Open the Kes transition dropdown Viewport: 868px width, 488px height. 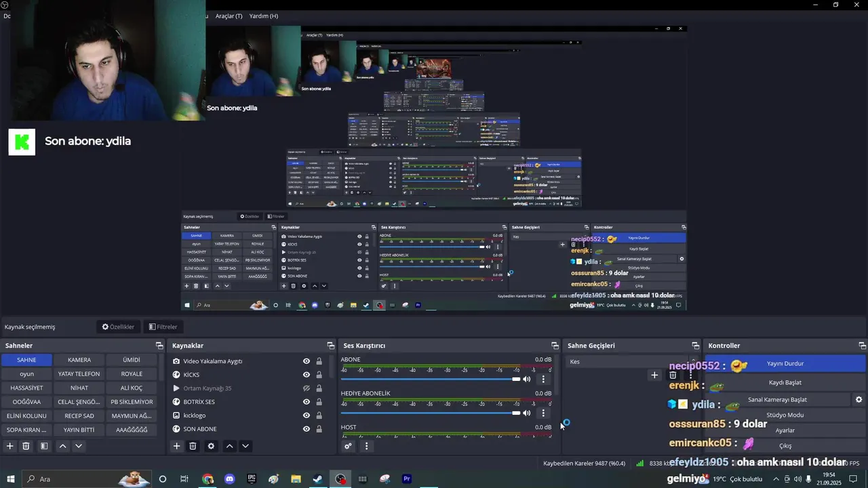[631, 362]
